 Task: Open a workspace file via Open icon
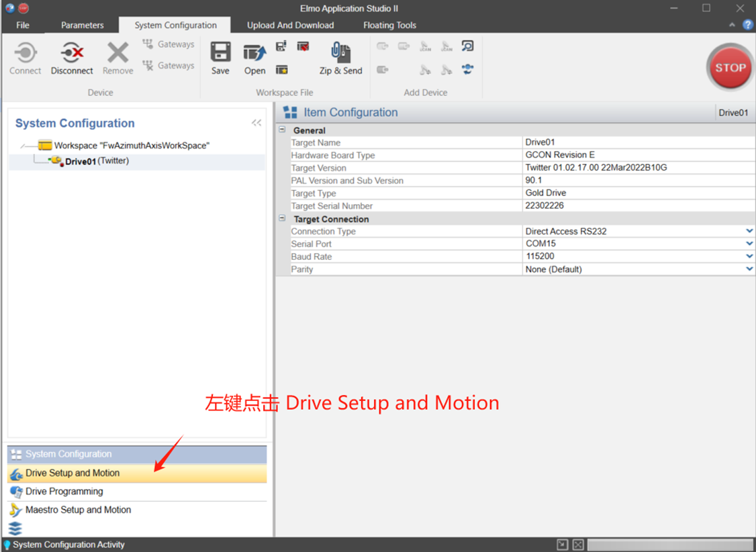tap(254, 52)
